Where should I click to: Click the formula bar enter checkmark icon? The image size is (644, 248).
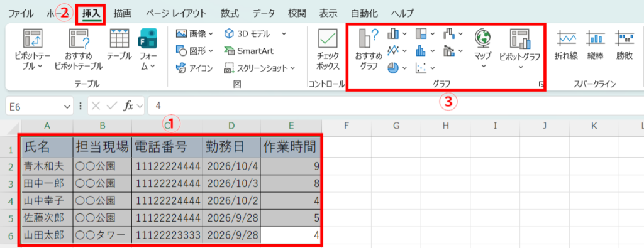112,105
